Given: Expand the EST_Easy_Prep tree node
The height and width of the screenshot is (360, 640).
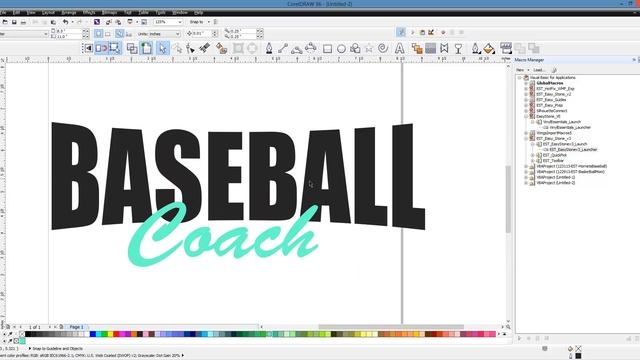Looking at the screenshot, I should (x=526, y=105).
